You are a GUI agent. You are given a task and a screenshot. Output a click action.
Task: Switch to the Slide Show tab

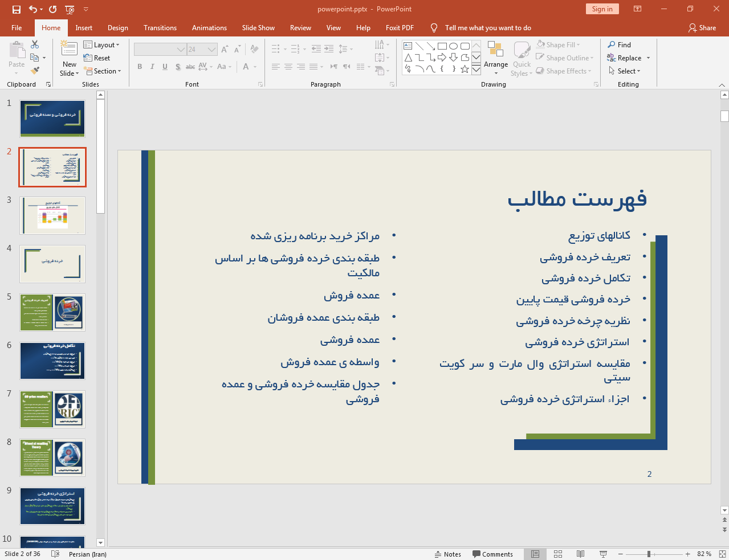(x=258, y=27)
